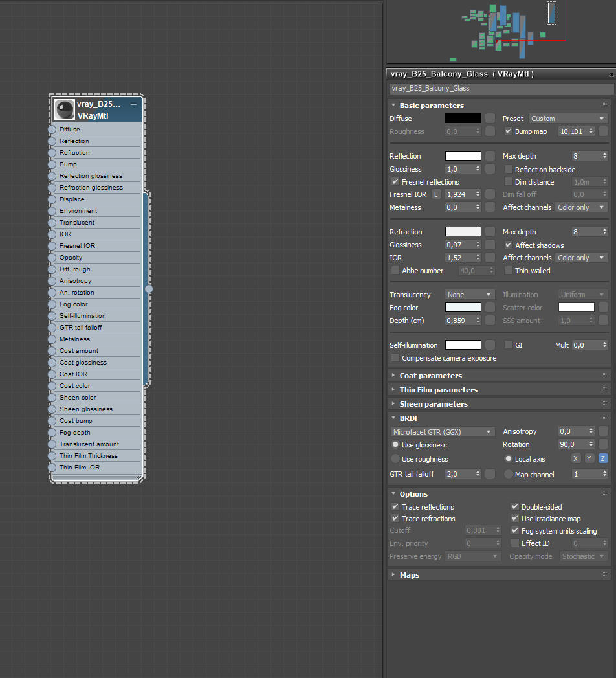Select the Z local axis button
The image size is (616, 678).
click(x=603, y=458)
